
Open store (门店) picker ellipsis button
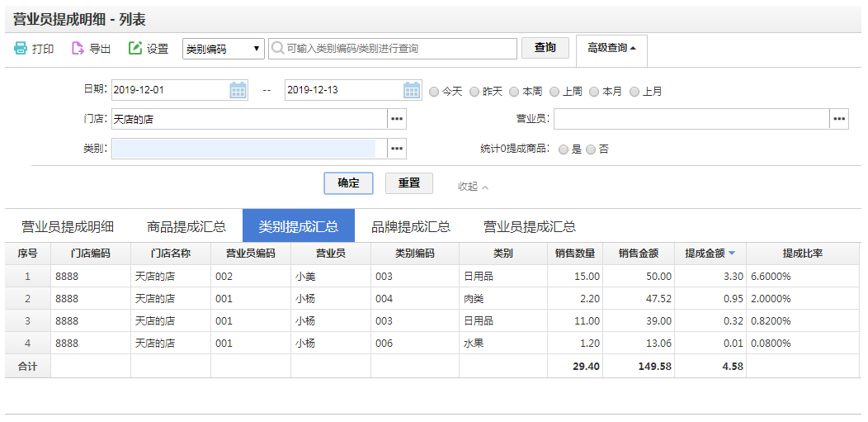coord(397,119)
